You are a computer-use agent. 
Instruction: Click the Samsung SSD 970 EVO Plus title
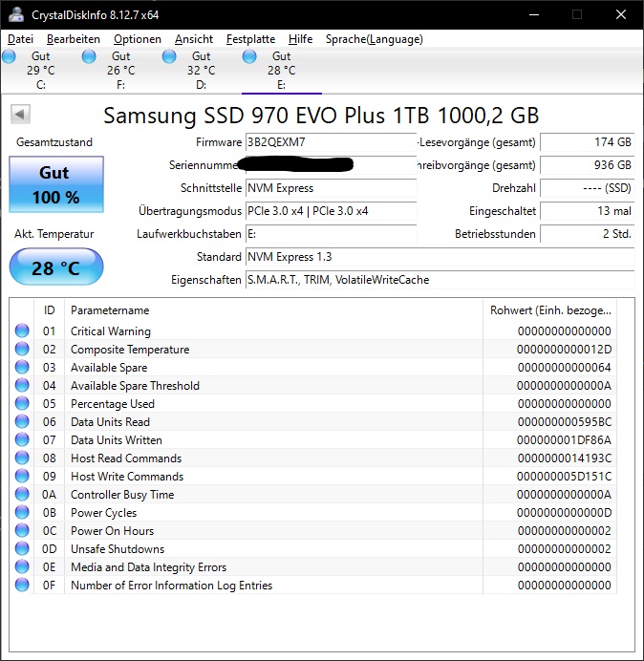click(x=321, y=116)
